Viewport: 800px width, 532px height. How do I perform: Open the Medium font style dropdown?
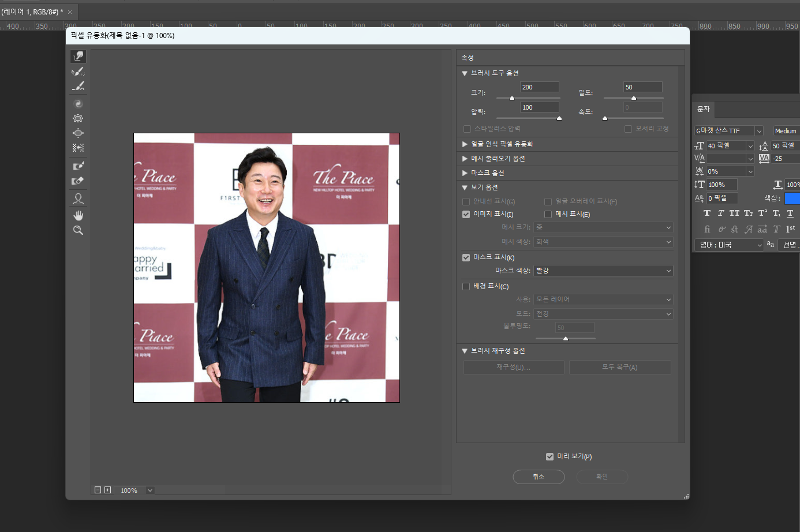pyautogui.click(x=786, y=131)
